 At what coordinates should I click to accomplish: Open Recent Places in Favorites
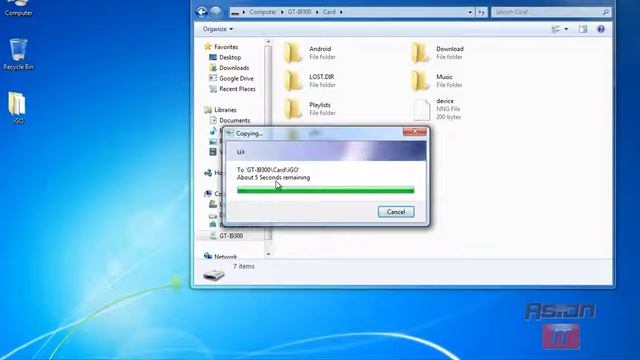[x=237, y=89]
